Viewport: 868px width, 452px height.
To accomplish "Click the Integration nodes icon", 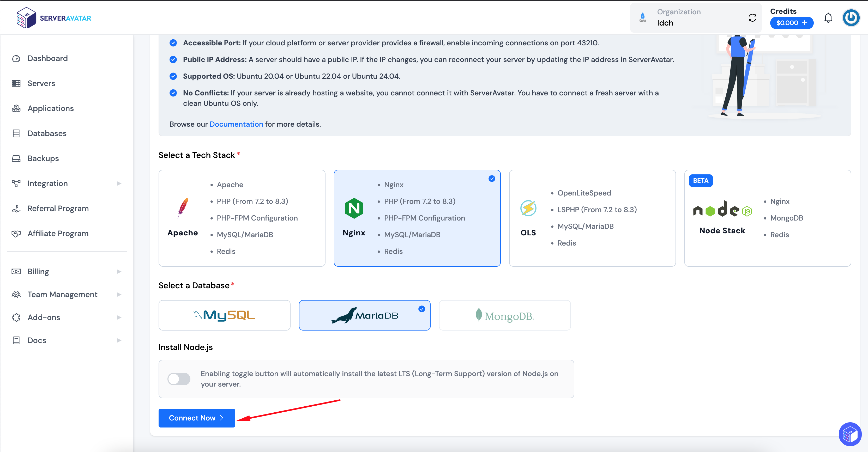I will pyautogui.click(x=16, y=184).
